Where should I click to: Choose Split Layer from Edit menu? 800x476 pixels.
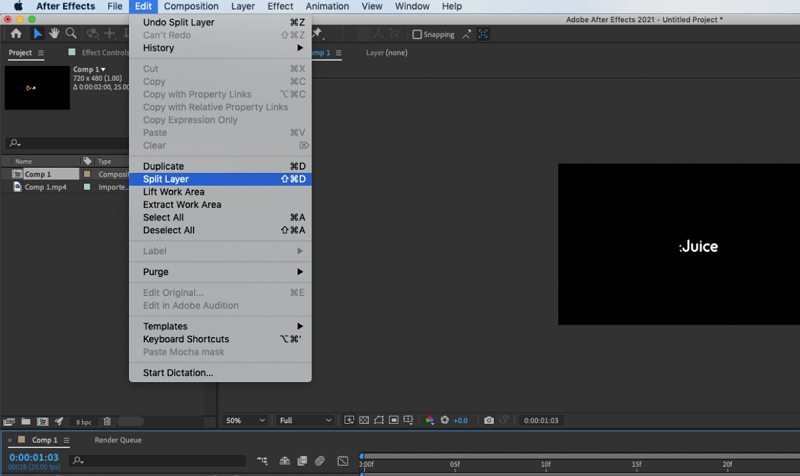point(220,179)
